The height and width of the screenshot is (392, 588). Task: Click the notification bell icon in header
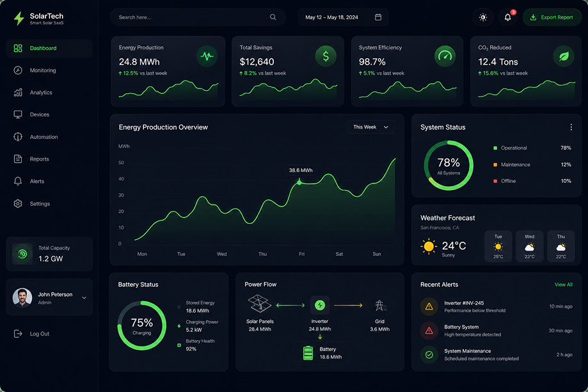(x=508, y=17)
